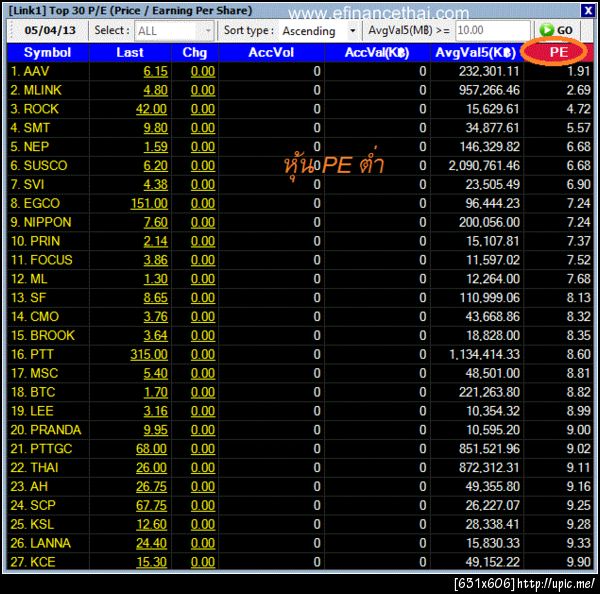This screenshot has height=594, width=600.
Task: Open the Sort type Ascending dropdown
Action: 319,31
